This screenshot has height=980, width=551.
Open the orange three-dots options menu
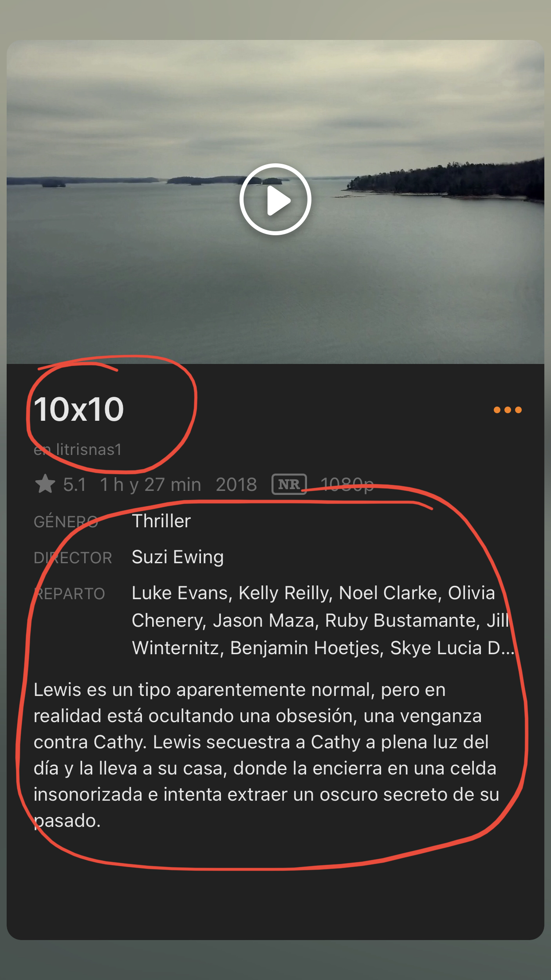click(x=508, y=410)
